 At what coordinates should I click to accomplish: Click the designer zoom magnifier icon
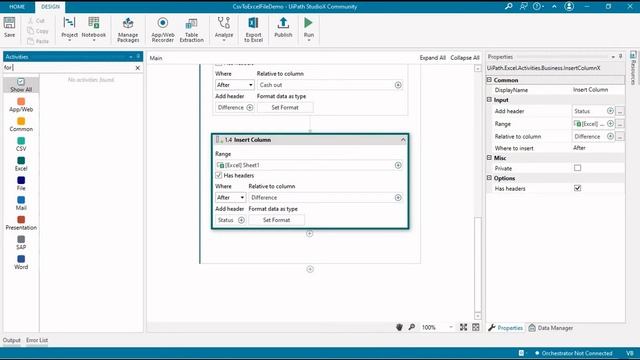[412, 327]
